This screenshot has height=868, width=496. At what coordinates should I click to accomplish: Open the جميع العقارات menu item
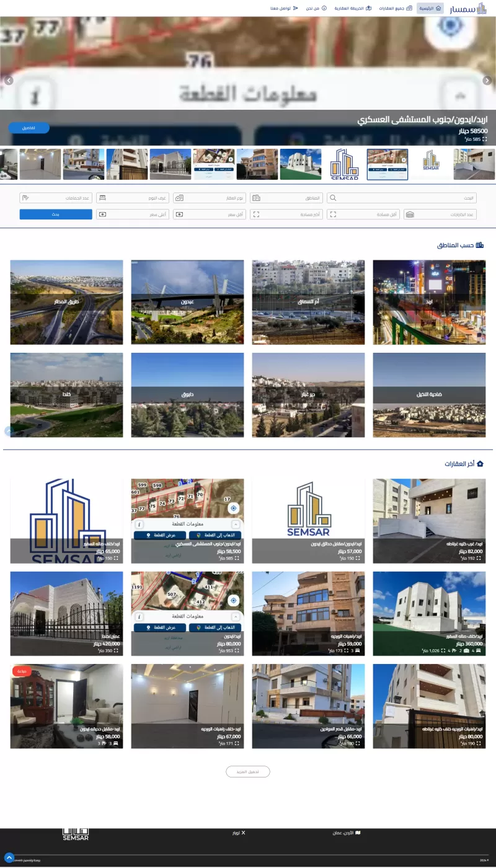pos(396,8)
